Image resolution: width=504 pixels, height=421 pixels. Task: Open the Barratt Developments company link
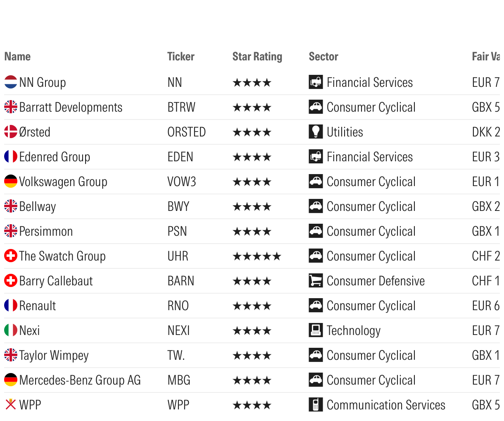(71, 108)
